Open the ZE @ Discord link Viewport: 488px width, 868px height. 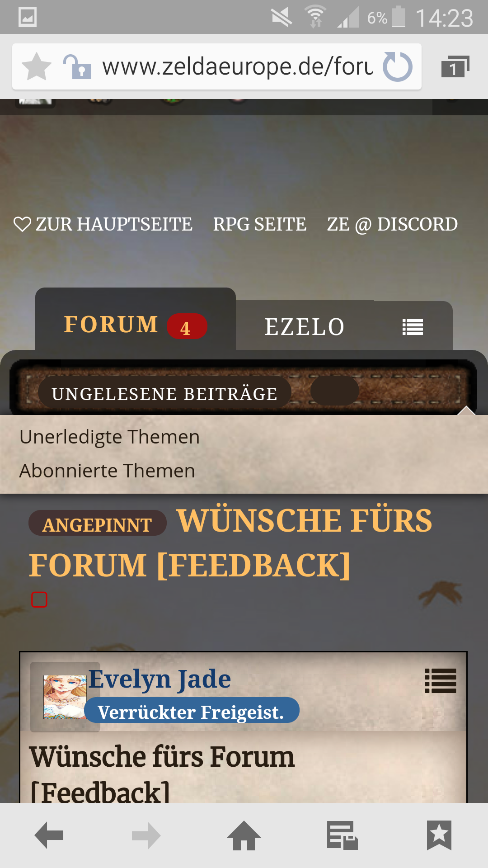pyautogui.click(x=392, y=224)
